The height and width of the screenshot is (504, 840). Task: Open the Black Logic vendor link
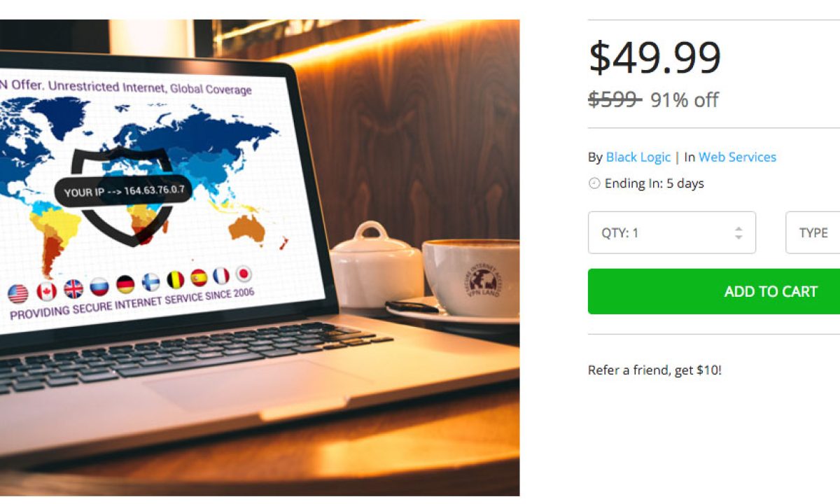pos(638,157)
